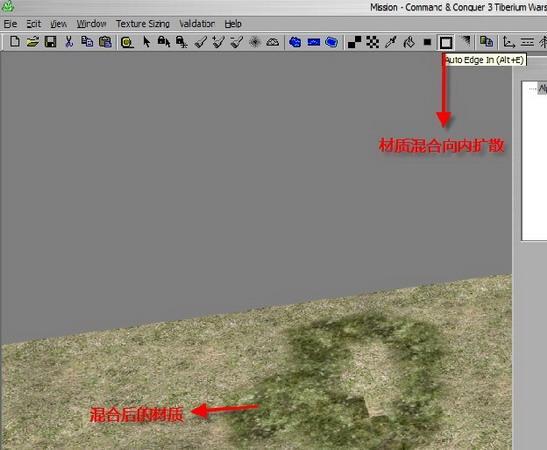Open the Texture Sizing menu
The height and width of the screenshot is (450, 547).
[143, 24]
